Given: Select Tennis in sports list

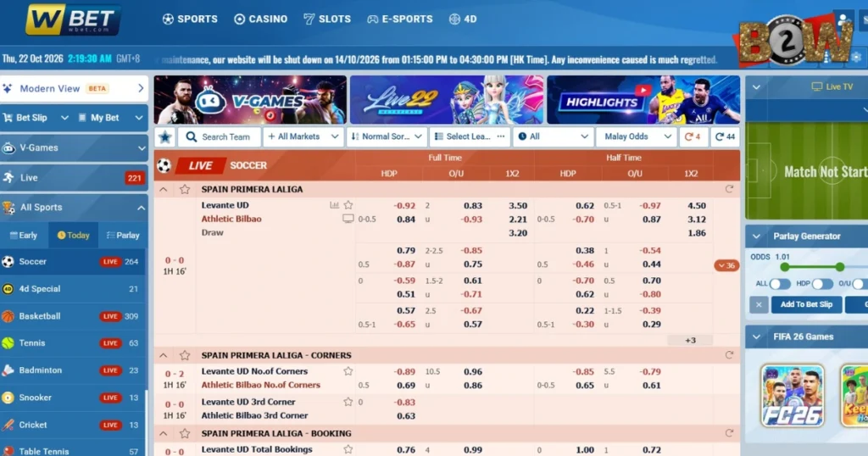Looking at the screenshot, I should 73,343.
